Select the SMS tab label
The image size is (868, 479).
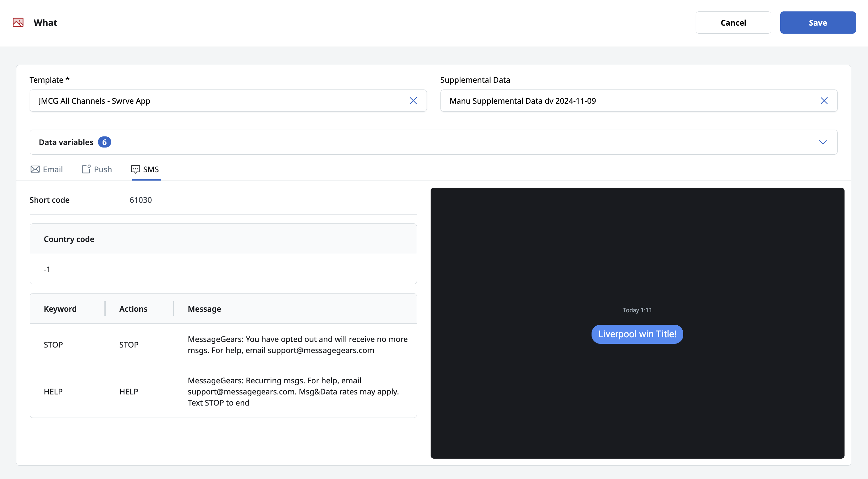[x=151, y=169]
